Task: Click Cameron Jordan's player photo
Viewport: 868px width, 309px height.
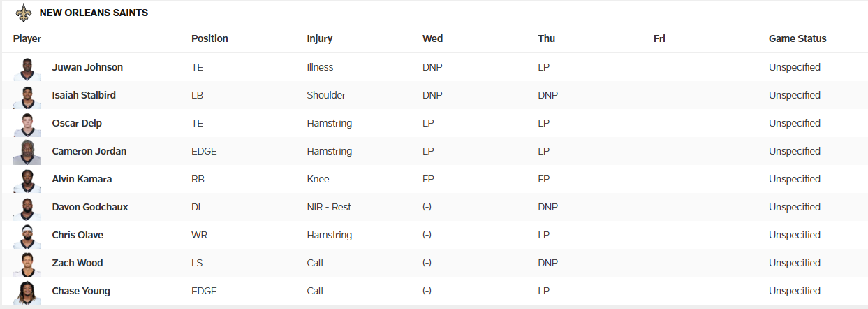Action: point(27,152)
